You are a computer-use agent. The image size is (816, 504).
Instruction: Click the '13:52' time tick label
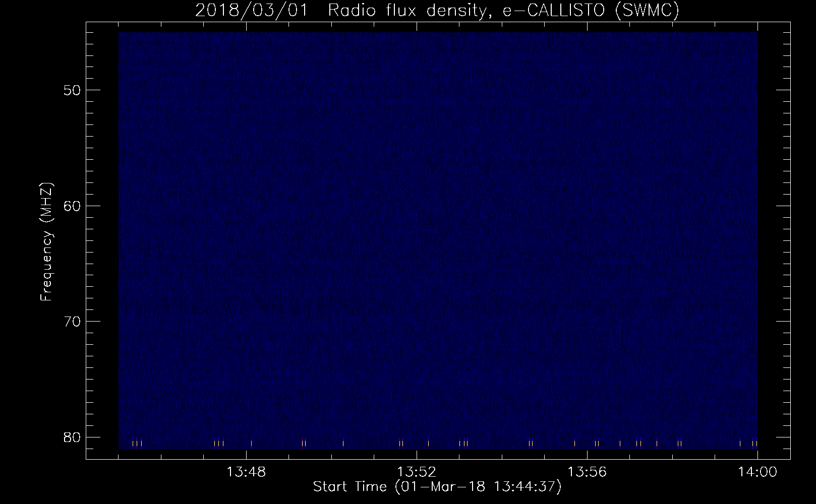click(417, 472)
